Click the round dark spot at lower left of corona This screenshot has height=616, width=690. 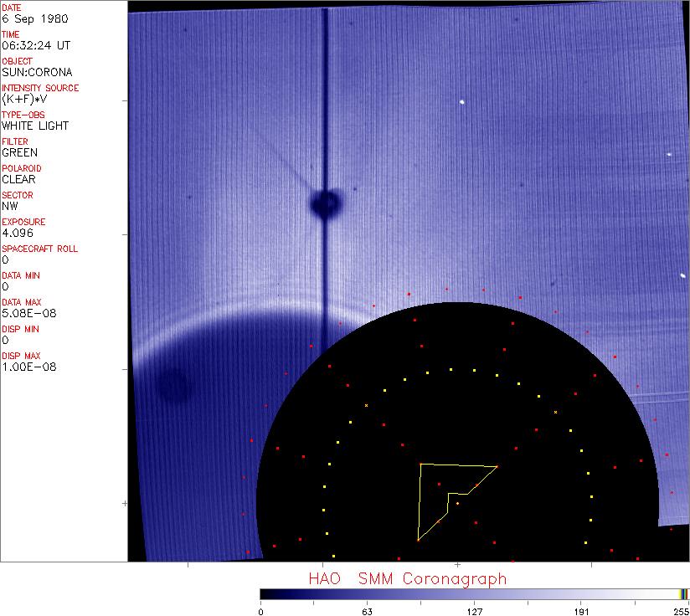point(174,386)
